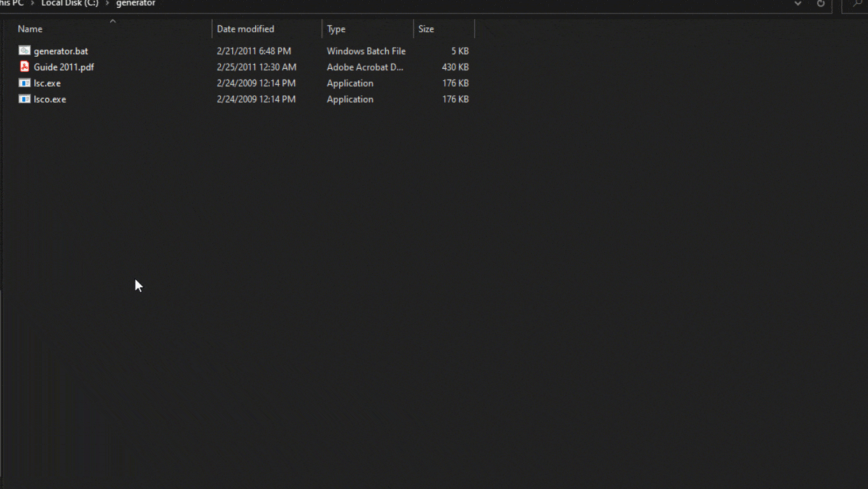Image resolution: width=868 pixels, height=489 pixels.
Task: Click the lsc.exe application icon
Action: pyautogui.click(x=24, y=83)
